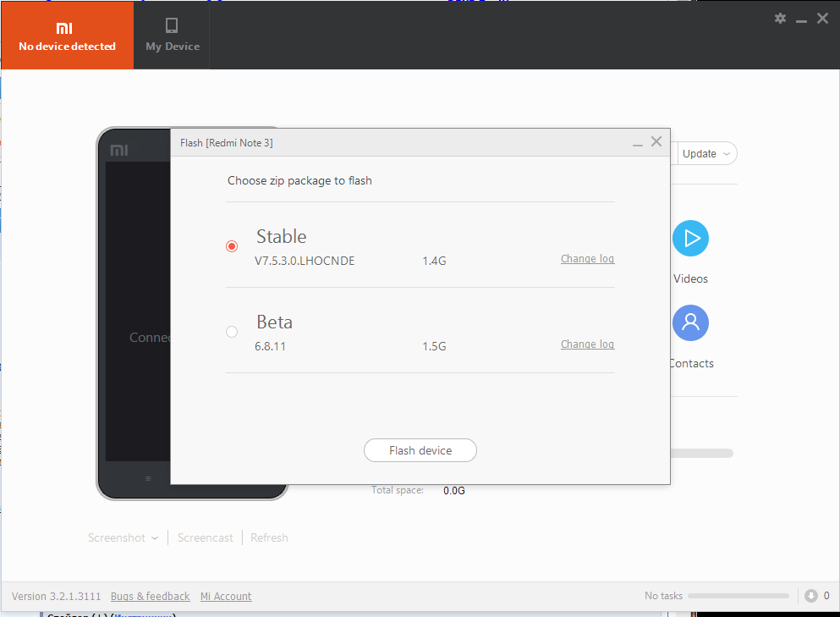This screenshot has height=617, width=840.
Task: Click the phone menu button icon
Action: (x=148, y=478)
